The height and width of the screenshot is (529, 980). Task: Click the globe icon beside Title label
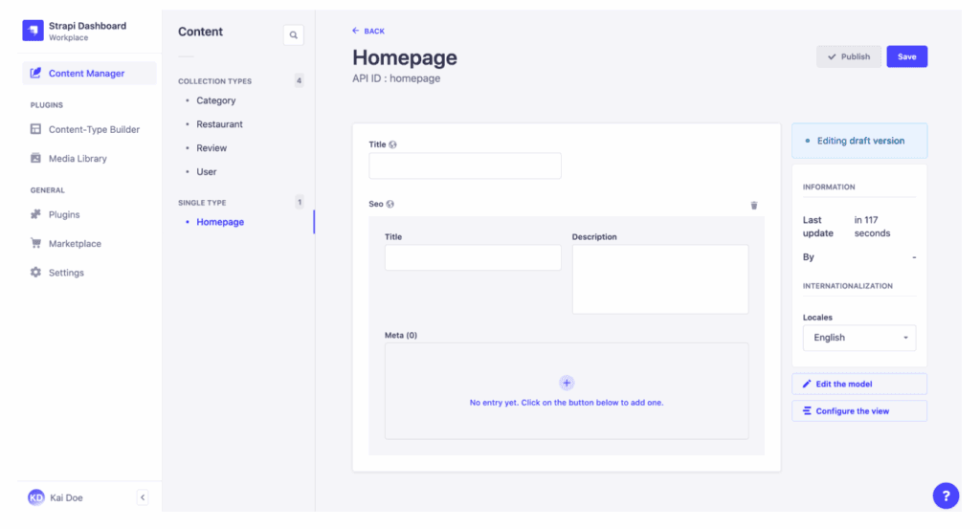(x=393, y=144)
